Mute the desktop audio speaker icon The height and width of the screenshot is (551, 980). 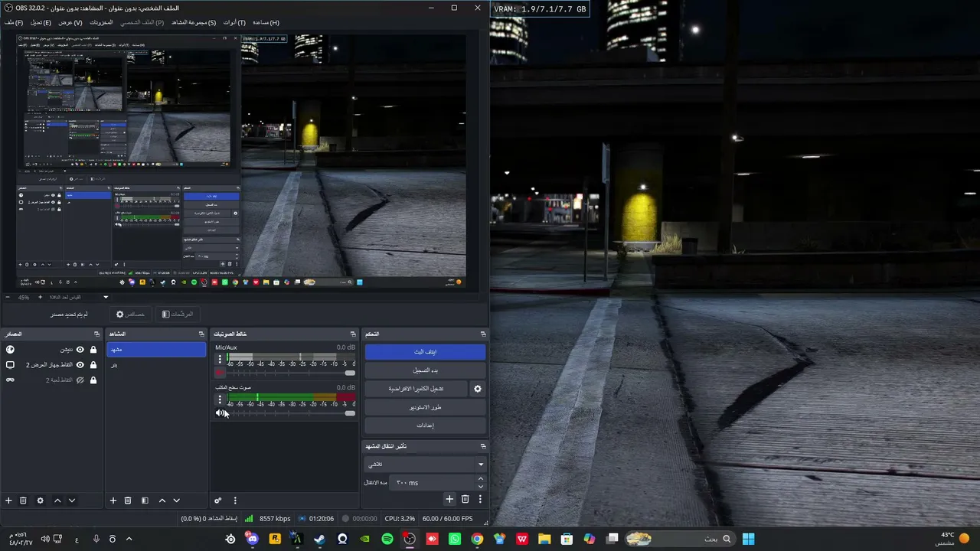click(220, 413)
